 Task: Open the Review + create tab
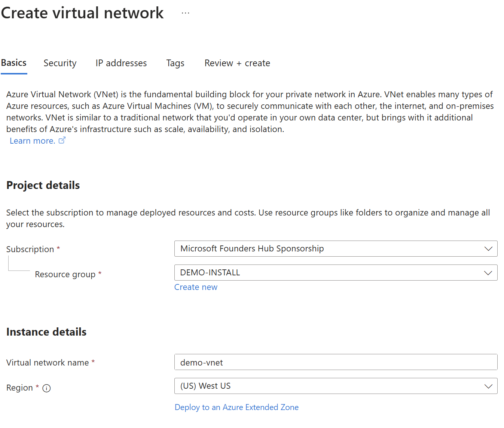(237, 63)
